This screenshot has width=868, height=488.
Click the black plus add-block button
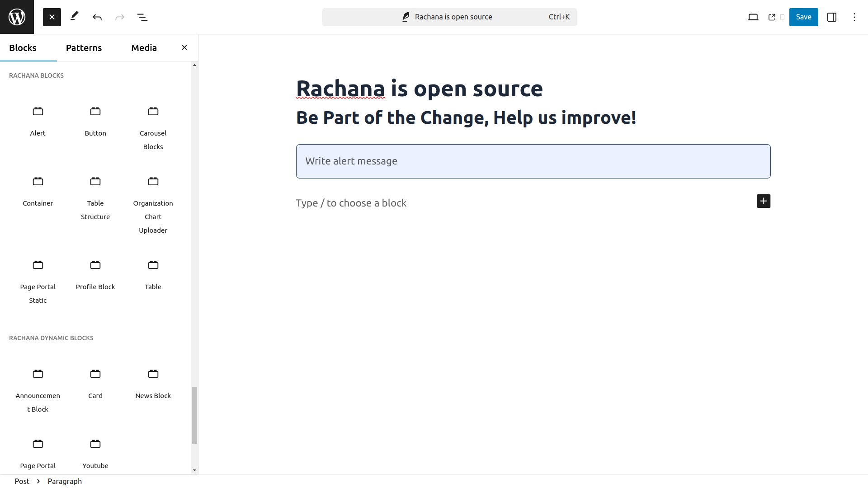click(763, 201)
